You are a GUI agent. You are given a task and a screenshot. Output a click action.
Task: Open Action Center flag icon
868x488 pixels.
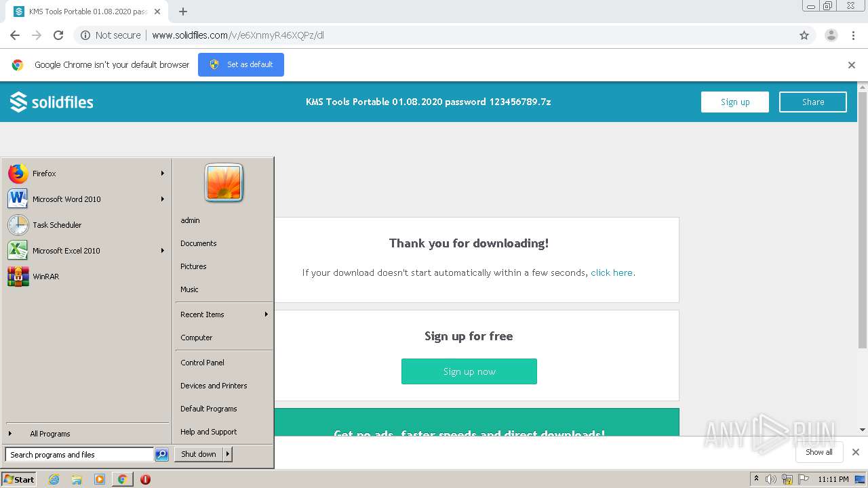pos(804,479)
